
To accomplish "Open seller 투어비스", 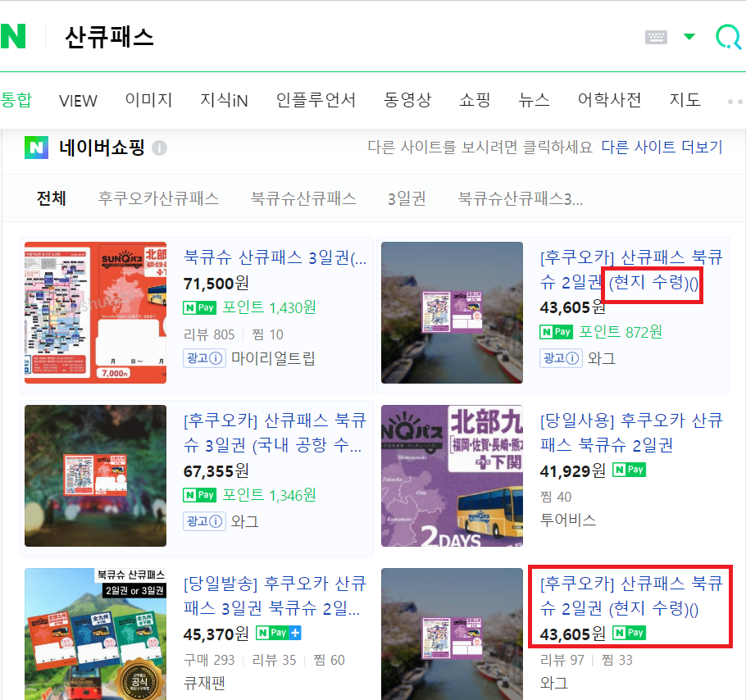I will click(x=568, y=520).
